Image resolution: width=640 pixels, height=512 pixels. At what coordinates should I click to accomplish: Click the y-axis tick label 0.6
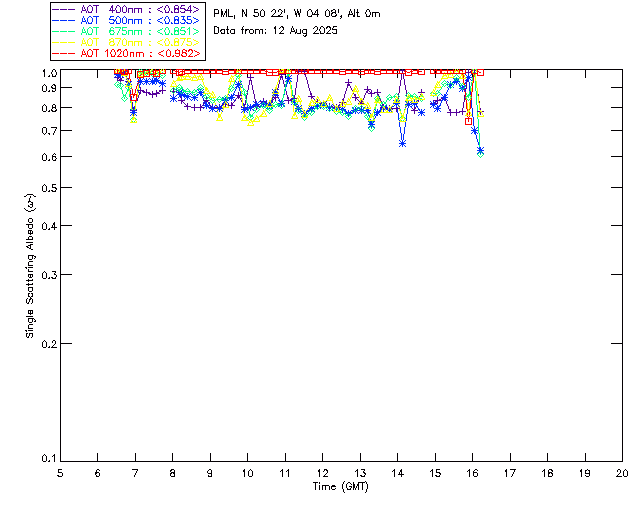[x=49, y=157]
